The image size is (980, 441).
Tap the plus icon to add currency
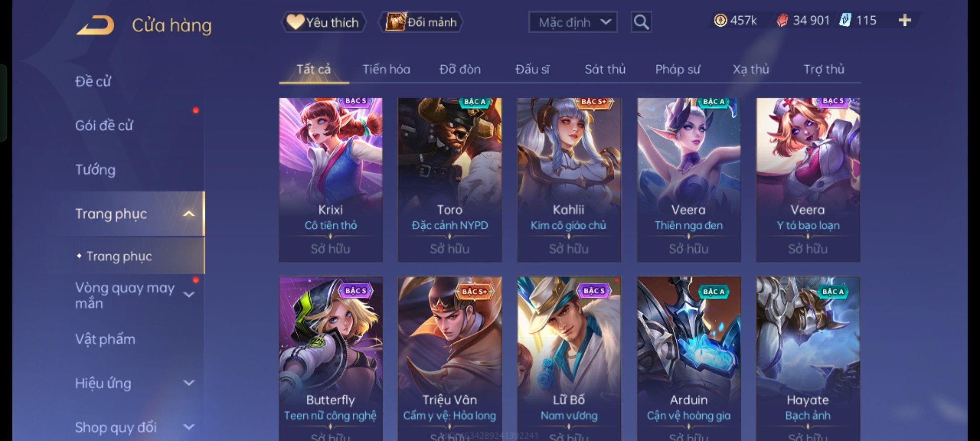(905, 20)
